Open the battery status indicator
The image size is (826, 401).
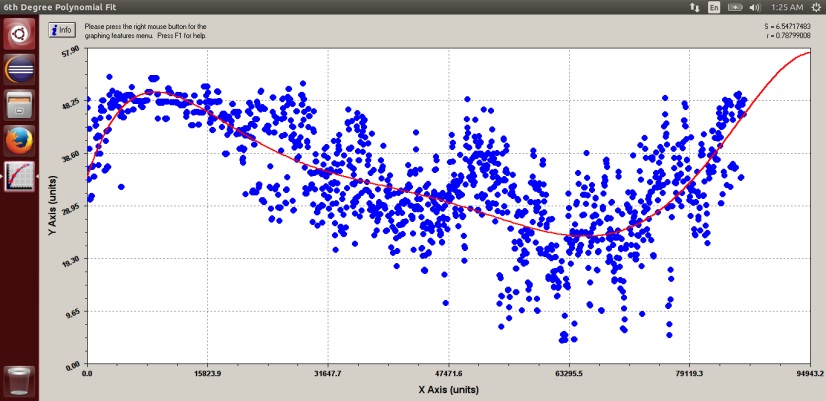(x=736, y=7)
